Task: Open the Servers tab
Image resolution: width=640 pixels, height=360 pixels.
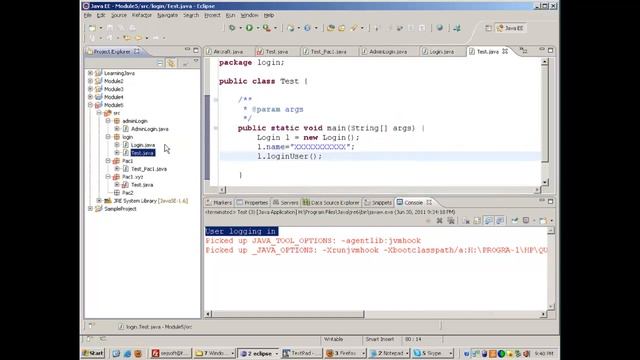Action: [x=286, y=203]
